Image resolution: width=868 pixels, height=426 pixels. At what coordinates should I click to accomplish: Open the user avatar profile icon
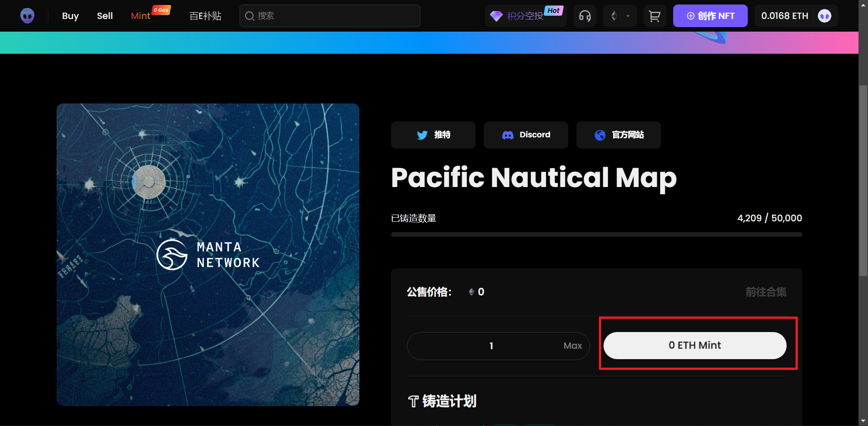click(x=825, y=16)
